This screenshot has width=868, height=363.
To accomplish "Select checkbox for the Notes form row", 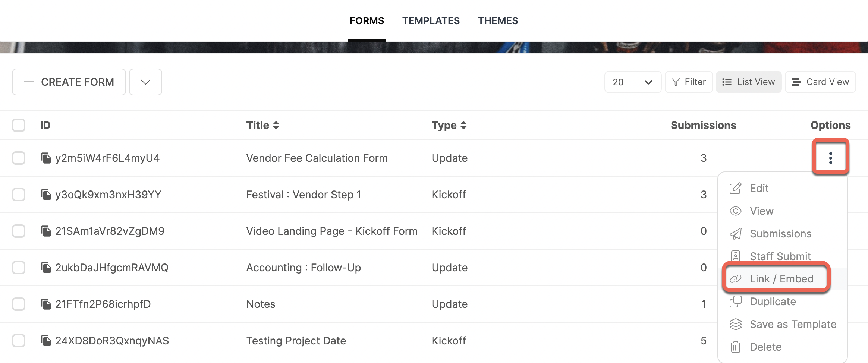I will 19,304.
